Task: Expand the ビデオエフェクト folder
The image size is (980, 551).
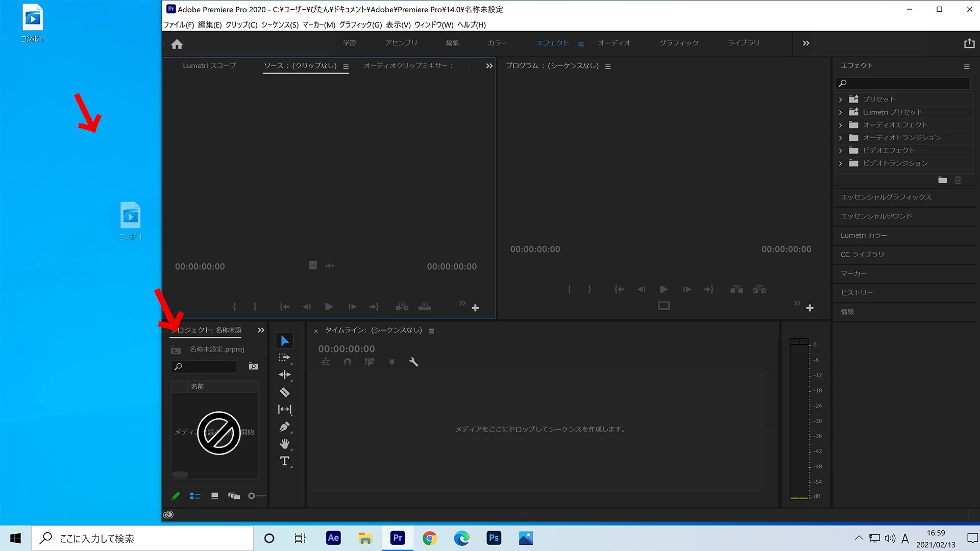Action: tap(840, 151)
